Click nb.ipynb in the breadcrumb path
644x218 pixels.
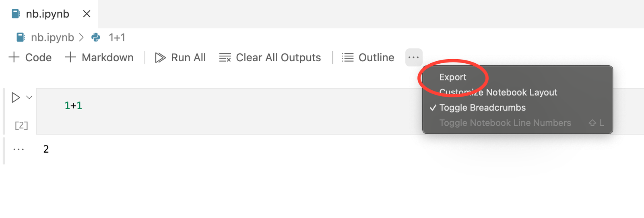[52, 37]
